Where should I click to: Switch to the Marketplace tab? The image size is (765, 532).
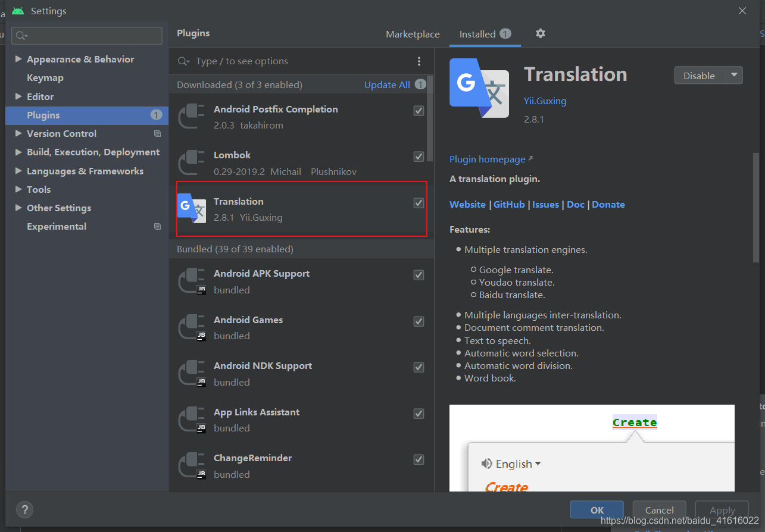pos(413,35)
